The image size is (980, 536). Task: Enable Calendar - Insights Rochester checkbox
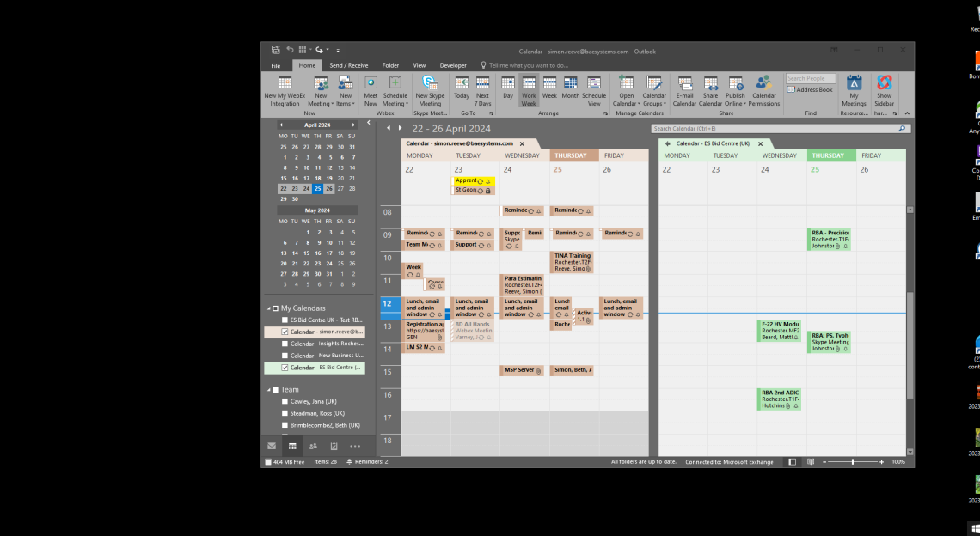coord(285,344)
